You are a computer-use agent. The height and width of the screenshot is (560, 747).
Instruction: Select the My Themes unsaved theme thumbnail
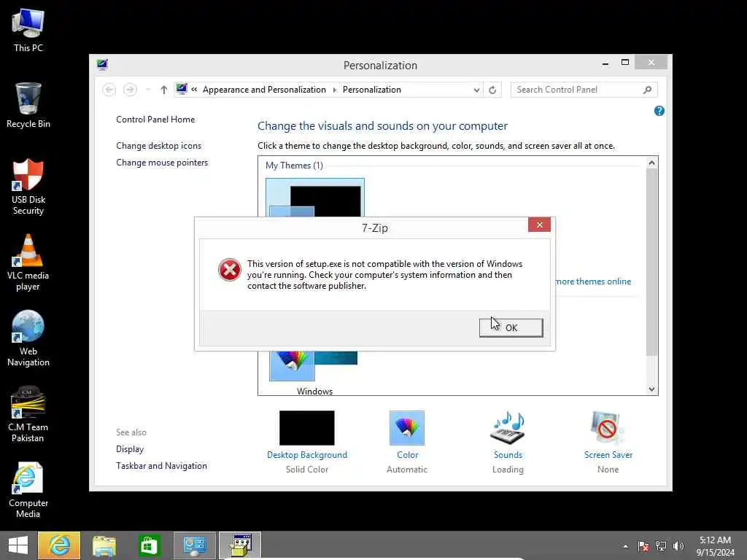[315, 198]
